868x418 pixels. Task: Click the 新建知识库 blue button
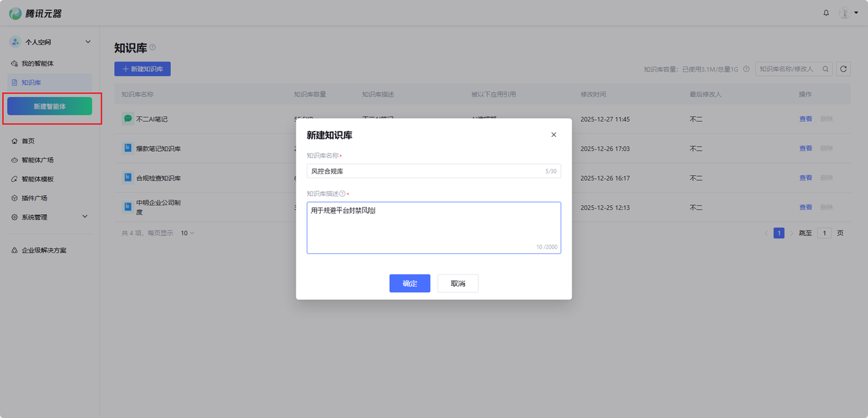click(x=142, y=69)
